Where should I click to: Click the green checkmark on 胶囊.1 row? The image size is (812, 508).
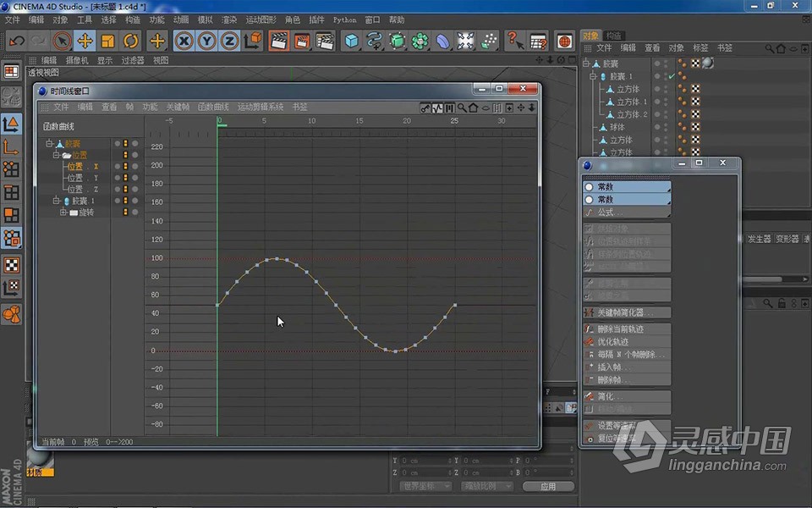pyautogui.click(x=672, y=76)
